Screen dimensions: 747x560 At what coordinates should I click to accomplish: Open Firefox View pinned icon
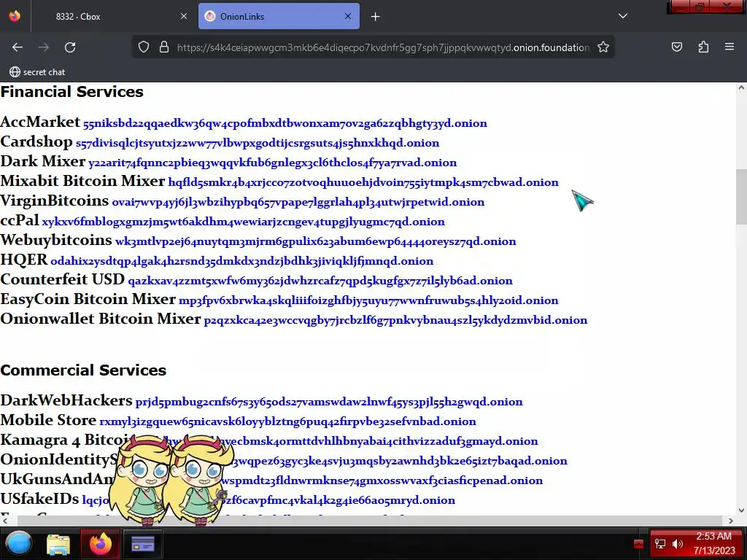(15, 16)
